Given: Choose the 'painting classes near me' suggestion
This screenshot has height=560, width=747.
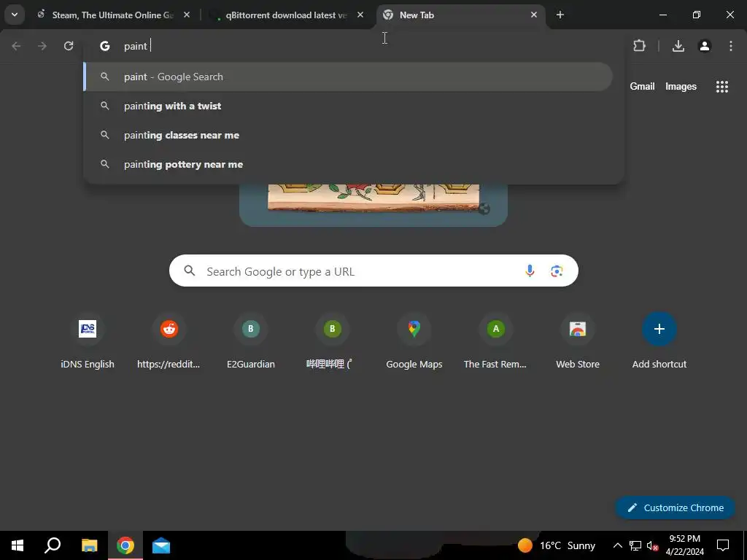Looking at the screenshot, I should tap(348, 135).
